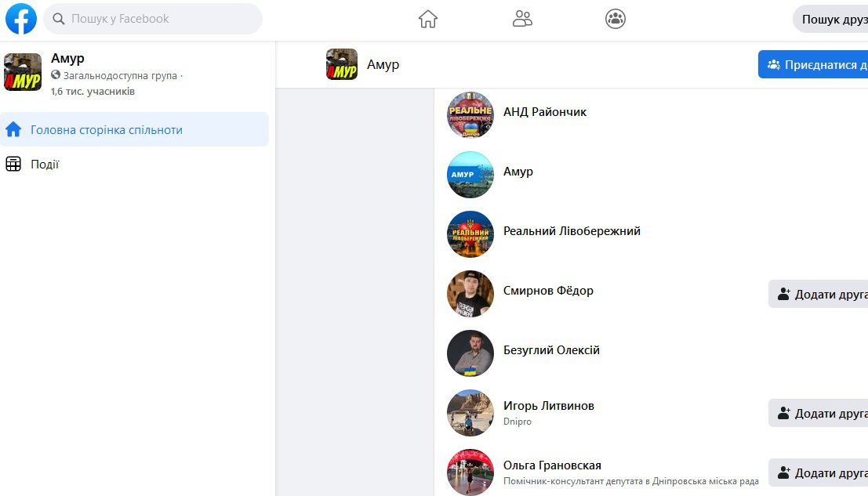868x496 pixels.
Task: Open the Події menu item
Action: point(135,165)
